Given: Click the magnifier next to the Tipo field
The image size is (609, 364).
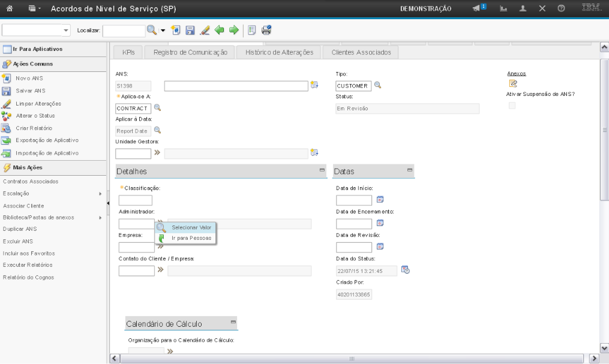Looking at the screenshot, I should pyautogui.click(x=378, y=85).
